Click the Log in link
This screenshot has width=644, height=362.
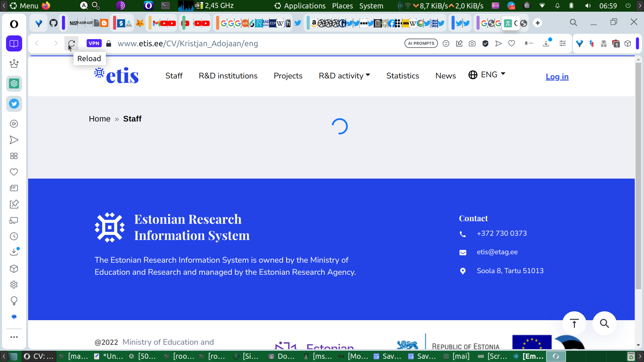pyautogui.click(x=557, y=76)
